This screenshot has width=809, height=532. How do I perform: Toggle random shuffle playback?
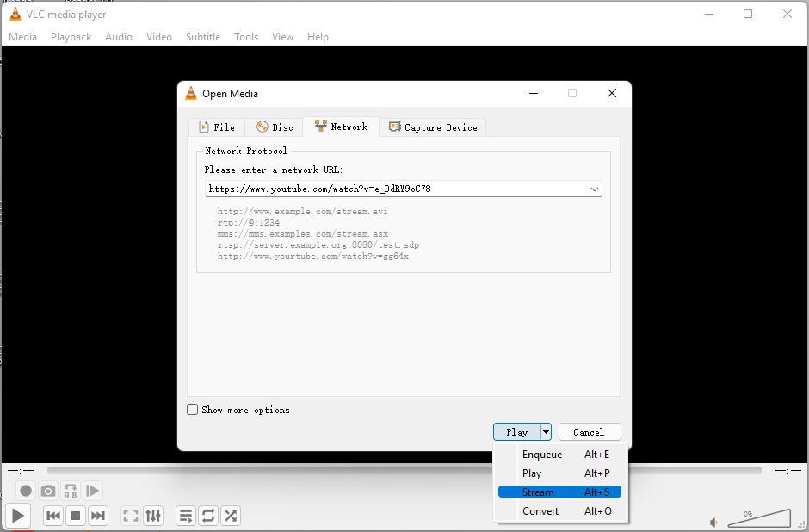(231, 516)
